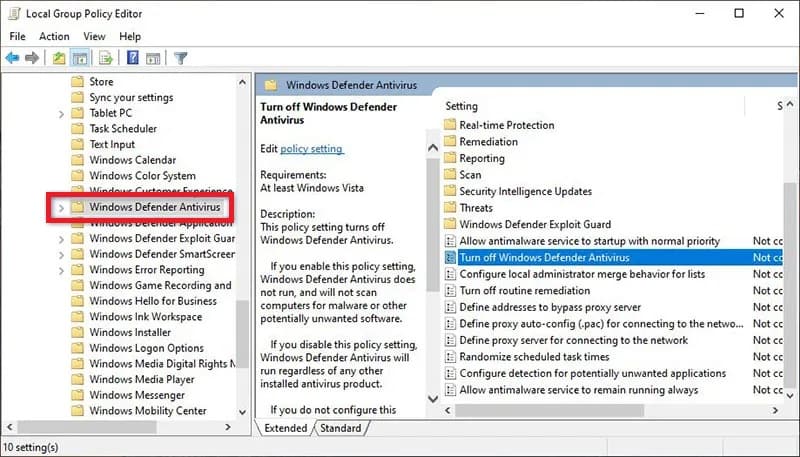800x457 pixels.
Task: Expand the Tablet PC tree node
Action: [61, 114]
